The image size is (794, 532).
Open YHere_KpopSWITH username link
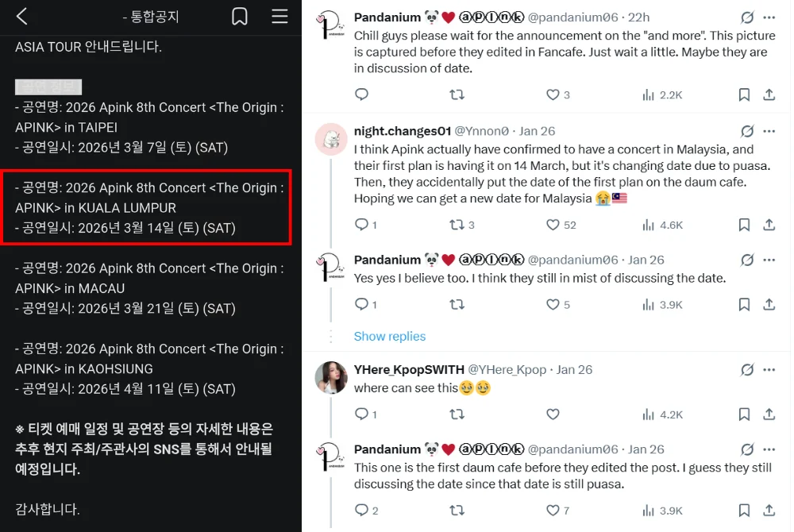(x=408, y=369)
